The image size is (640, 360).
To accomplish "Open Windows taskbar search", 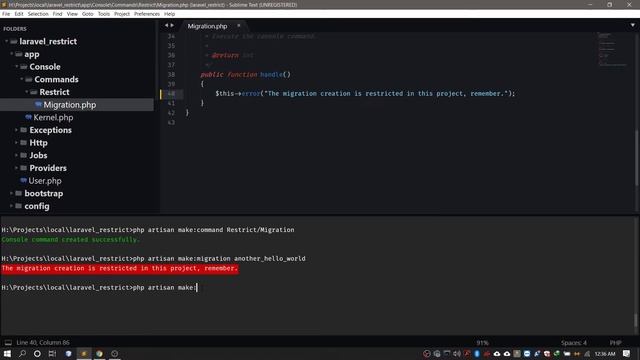I will point(22,353).
